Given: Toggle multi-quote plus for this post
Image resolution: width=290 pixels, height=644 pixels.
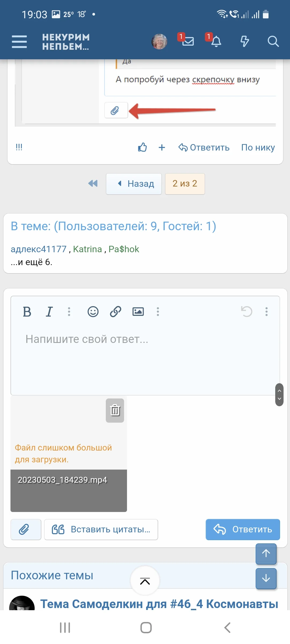Looking at the screenshot, I should tap(162, 147).
